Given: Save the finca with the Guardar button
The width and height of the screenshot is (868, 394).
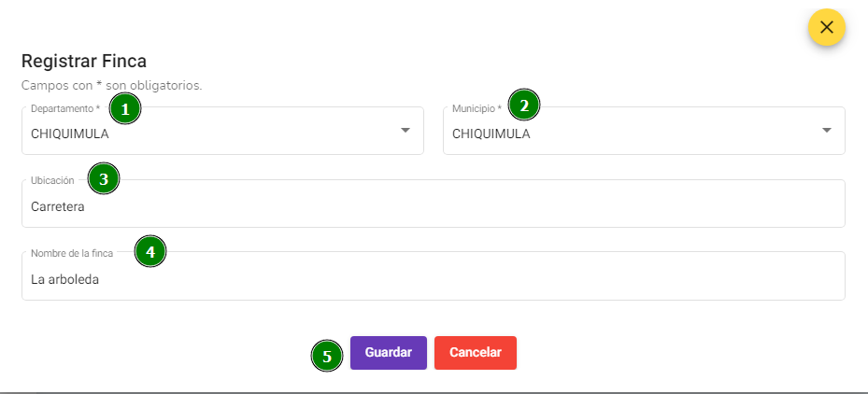Looking at the screenshot, I should coord(389,353).
